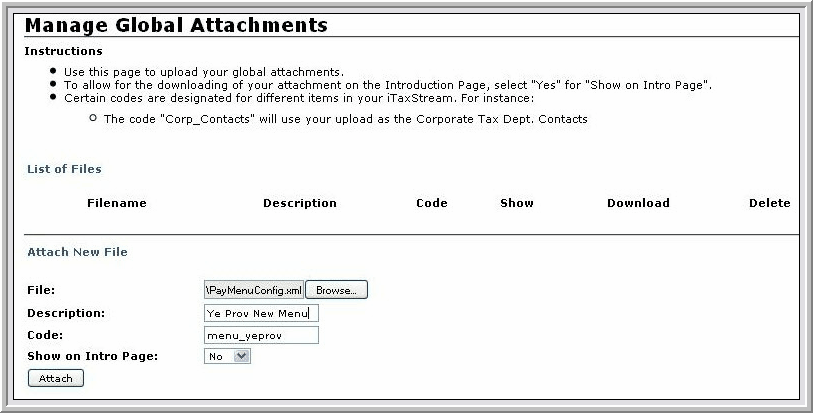
Task: Focus the File path input field
Action: 253,290
